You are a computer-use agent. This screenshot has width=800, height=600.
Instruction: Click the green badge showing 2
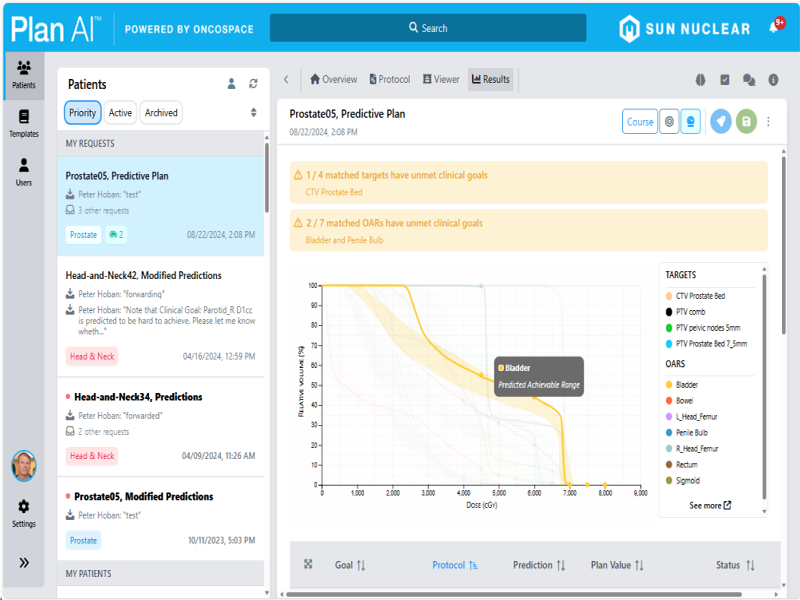[116, 235]
